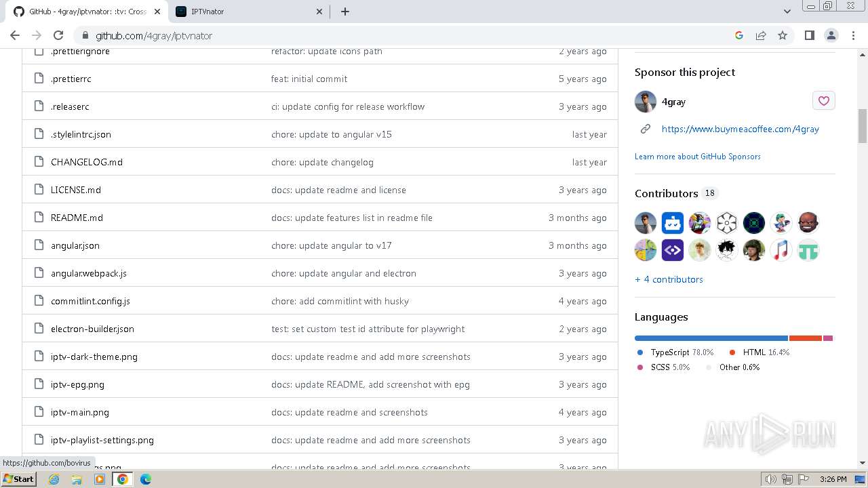Select HTML 16.4% language entry
868x488 pixels.
click(759, 352)
